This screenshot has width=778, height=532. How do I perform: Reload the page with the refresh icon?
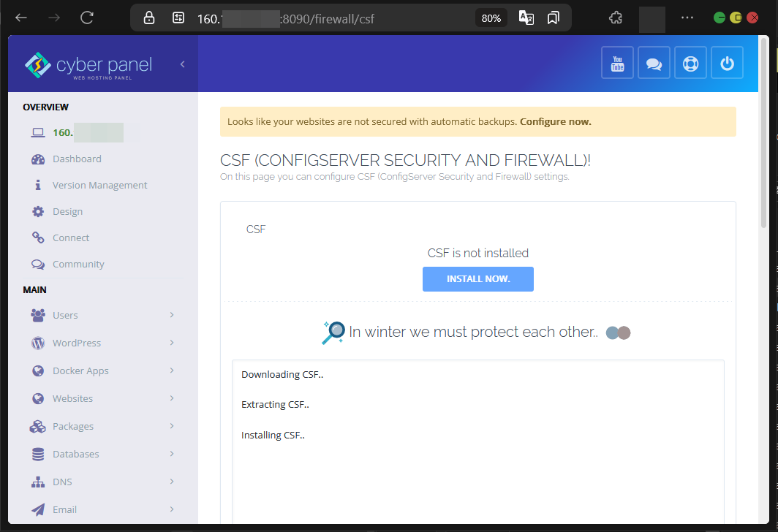[x=87, y=18]
